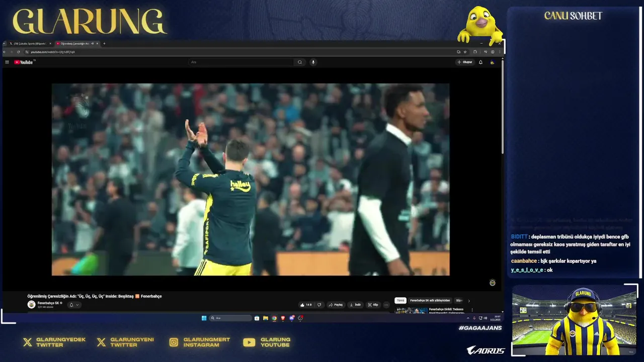Viewport: 644px width, 362px height.
Task: Like the video with thumbs up
Action: point(306,305)
